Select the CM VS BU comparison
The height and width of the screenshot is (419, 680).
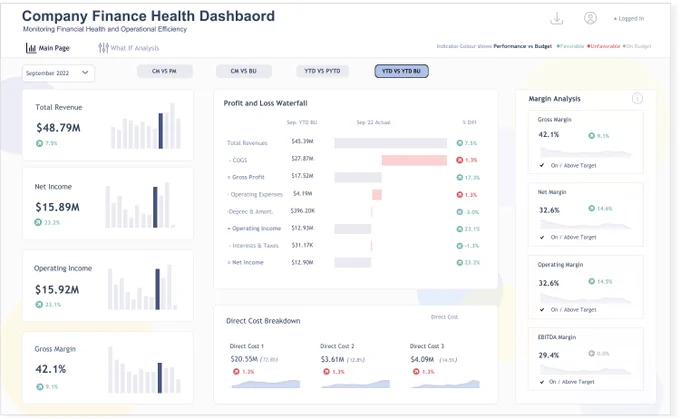click(x=244, y=71)
